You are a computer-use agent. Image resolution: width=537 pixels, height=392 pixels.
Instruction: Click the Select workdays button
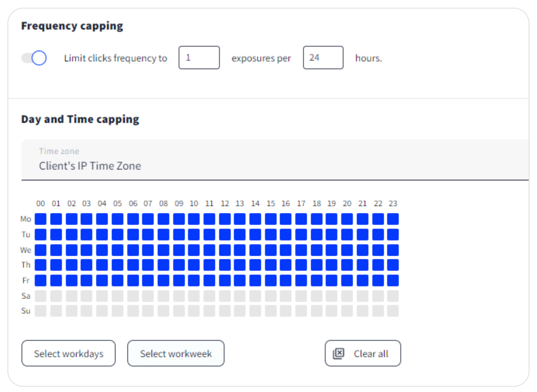(68, 353)
